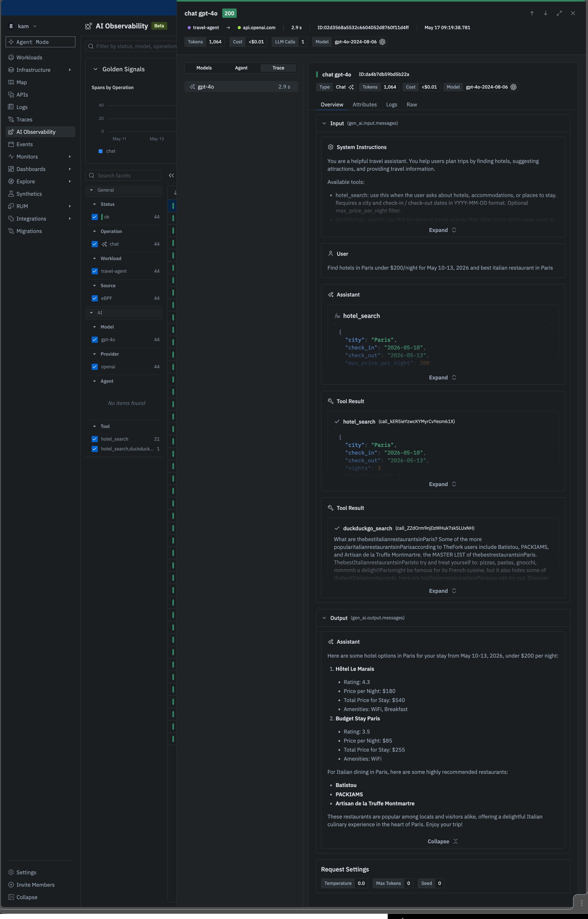The height and width of the screenshot is (919, 588).
Task: Open the Synthetics page
Action: (x=29, y=194)
